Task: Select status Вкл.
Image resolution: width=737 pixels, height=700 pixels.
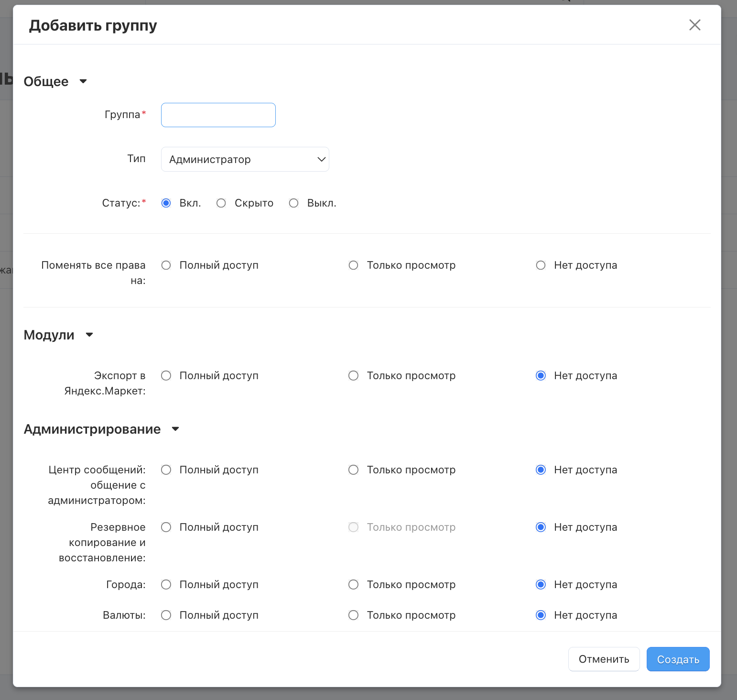Action: tap(166, 203)
